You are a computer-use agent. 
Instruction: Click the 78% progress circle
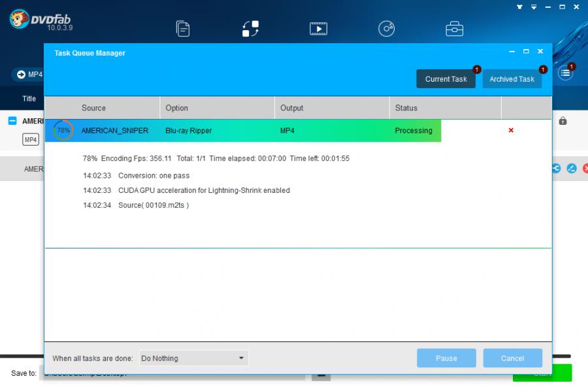pyautogui.click(x=63, y=130)
